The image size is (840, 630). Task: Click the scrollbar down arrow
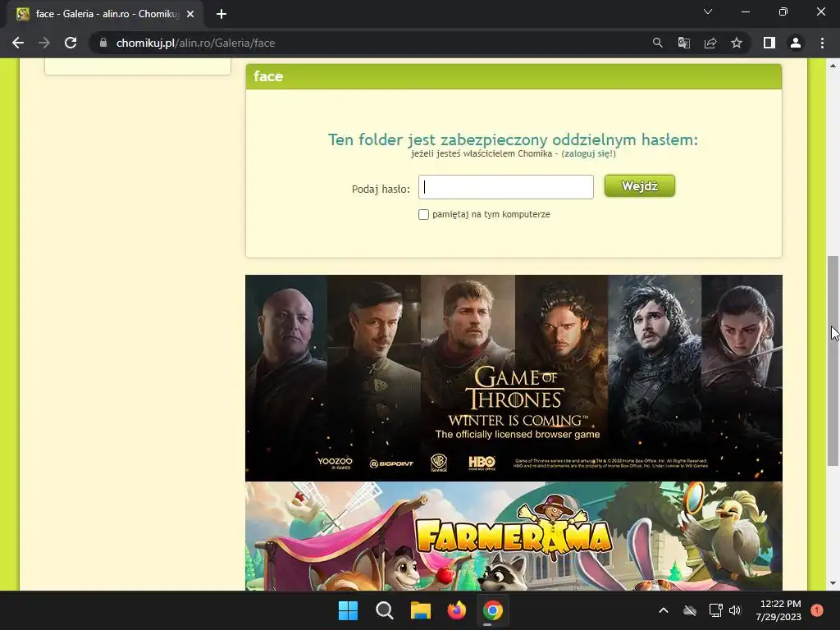(x=833, y=583)
